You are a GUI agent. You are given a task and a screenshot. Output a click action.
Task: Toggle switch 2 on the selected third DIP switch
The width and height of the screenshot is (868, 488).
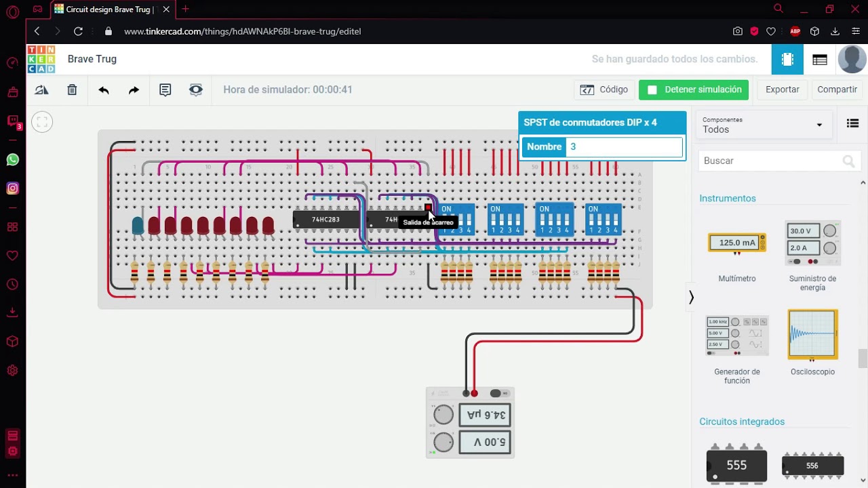point(552,221)
